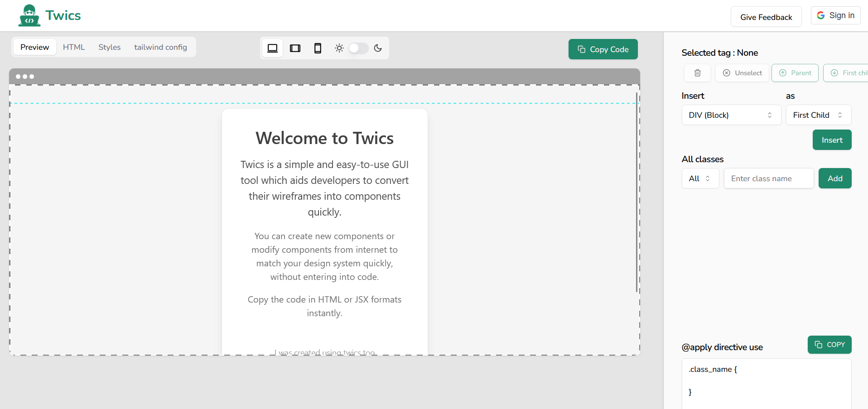Click the Enter class name field
Viewport: 868px width, 409px height.
point(768,178)
